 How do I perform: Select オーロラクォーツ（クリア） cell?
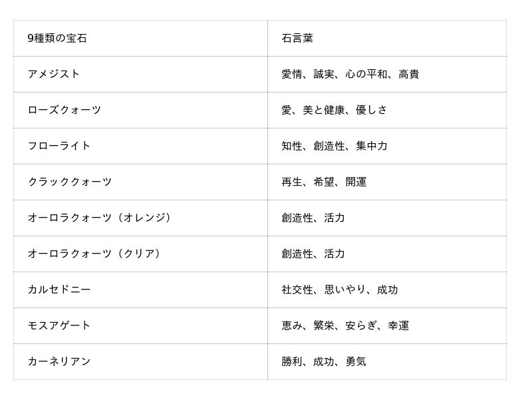[95, 254]
